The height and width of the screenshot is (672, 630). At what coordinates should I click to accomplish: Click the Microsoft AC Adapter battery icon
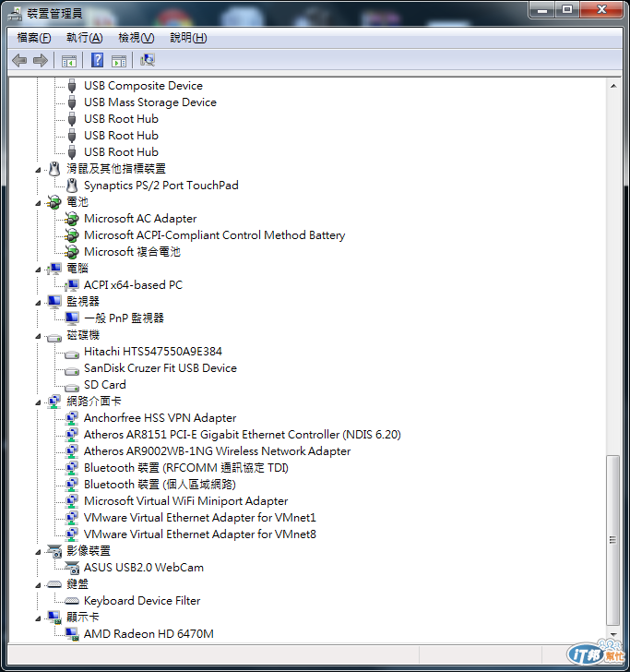72,219
